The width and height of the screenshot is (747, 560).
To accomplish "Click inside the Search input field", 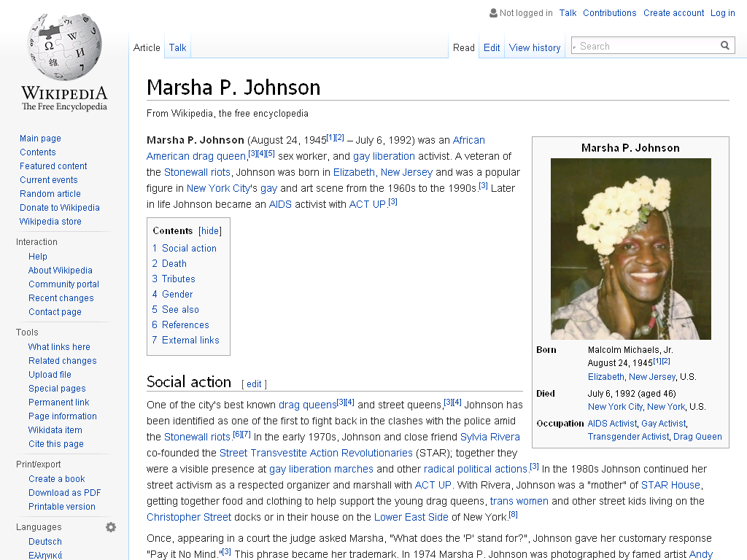I will (646, 46).
